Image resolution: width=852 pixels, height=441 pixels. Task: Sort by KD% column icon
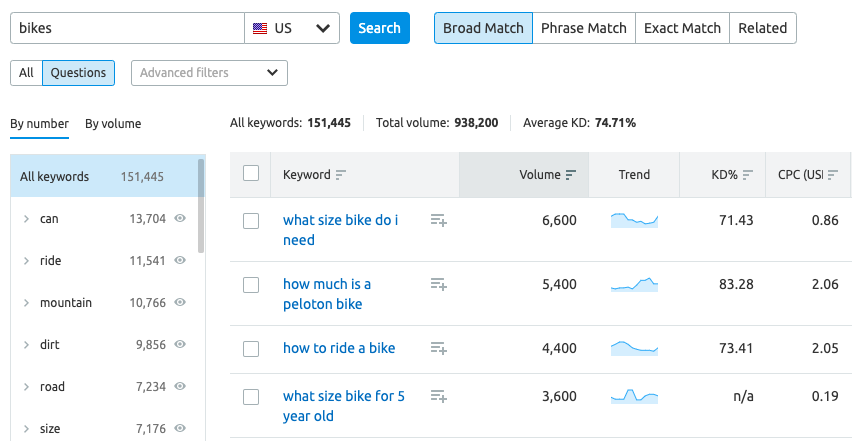pyautogui.click(x=748, y=175)
